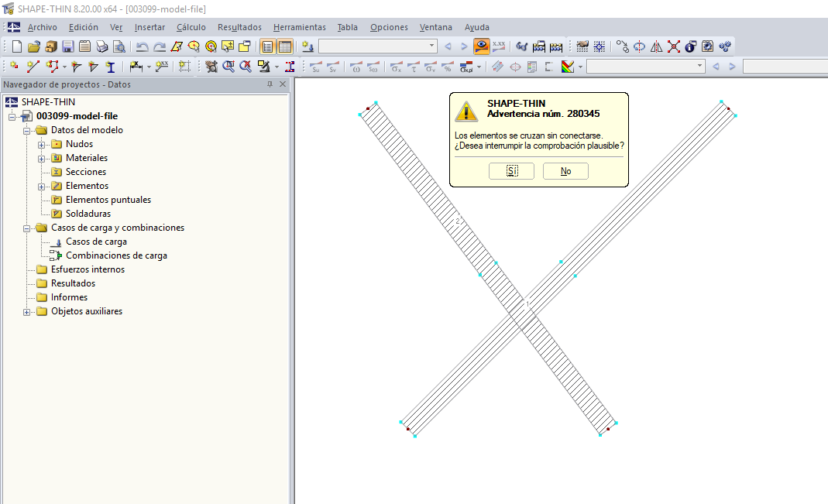The width and height of the screenshot is (828, 504).
Task: Click the Save diskette icon
Action: point(67,46)
